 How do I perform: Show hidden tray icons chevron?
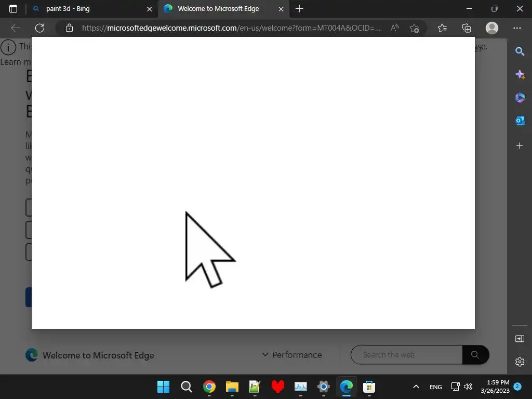click(x=416, y=387)
